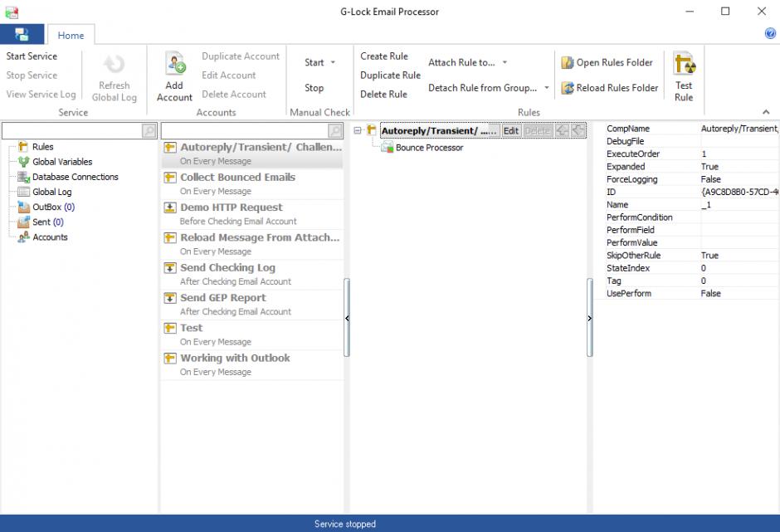
Task: Click G-Lock Email Processor title bar icon
Action: point(12,12)
